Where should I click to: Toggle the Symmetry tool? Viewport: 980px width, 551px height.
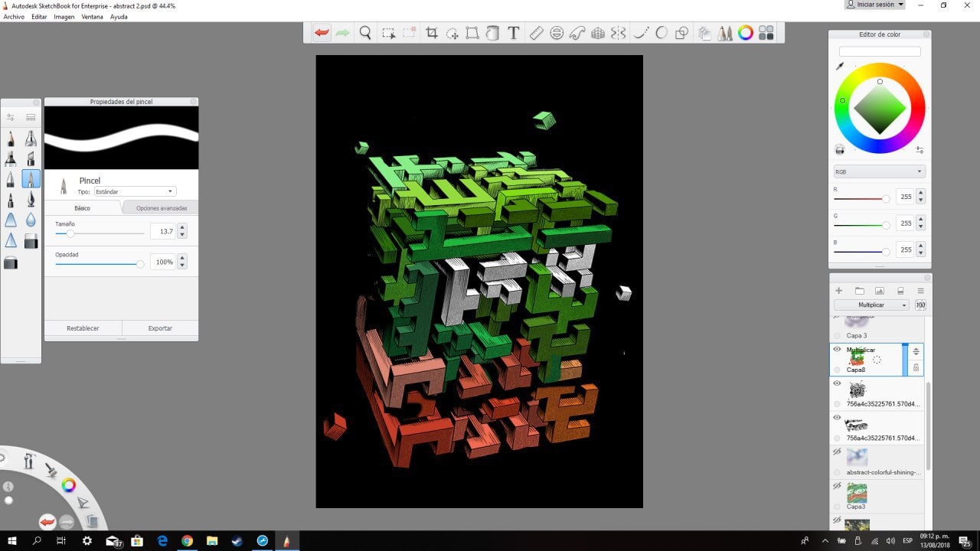[x=619, y=33]
